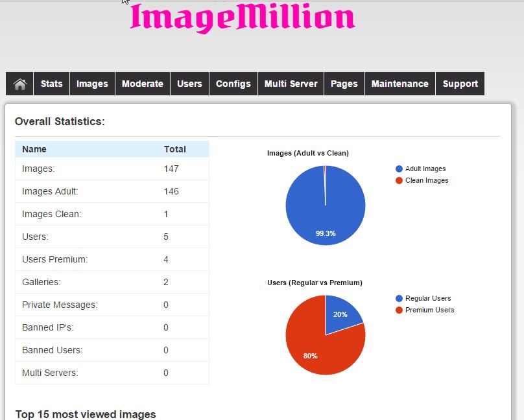Select the 'Images Clean:' row label
This screenshot has height=420, width=524.
click(52, 214)
